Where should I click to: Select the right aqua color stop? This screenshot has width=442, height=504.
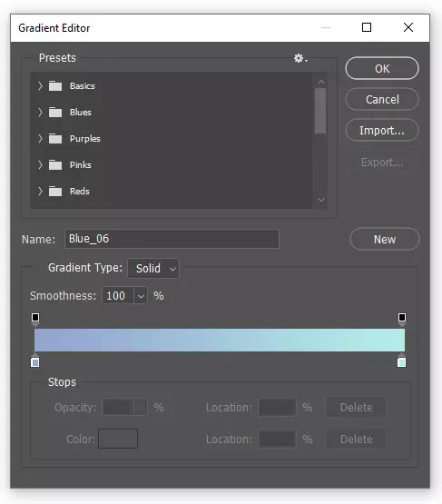tap(401, 361)
